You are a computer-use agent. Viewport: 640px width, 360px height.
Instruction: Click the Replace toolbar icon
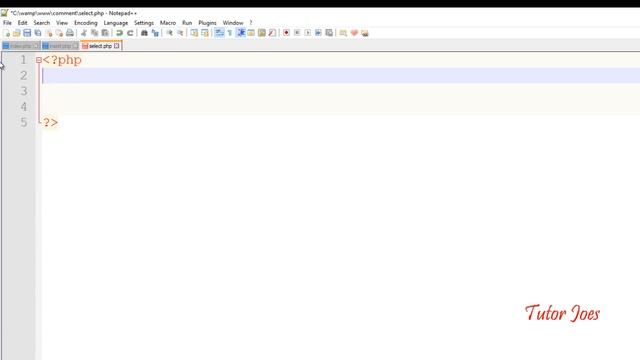pos(155,33)
